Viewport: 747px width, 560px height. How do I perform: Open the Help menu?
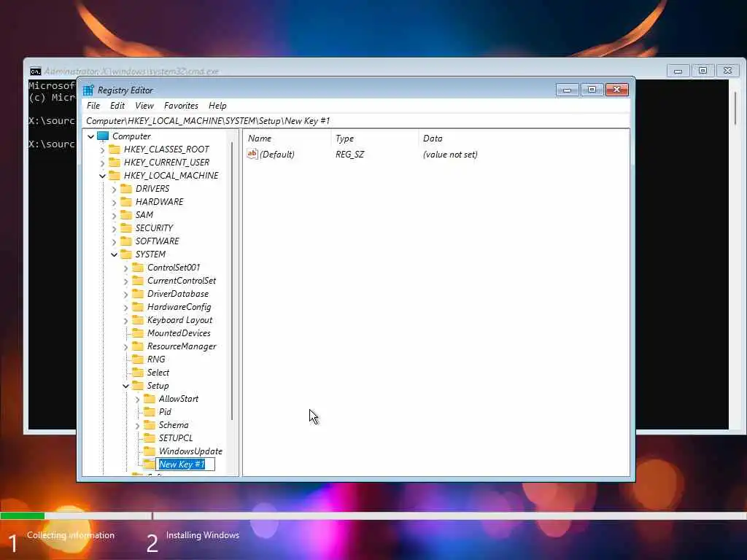[x=217, y=106]
